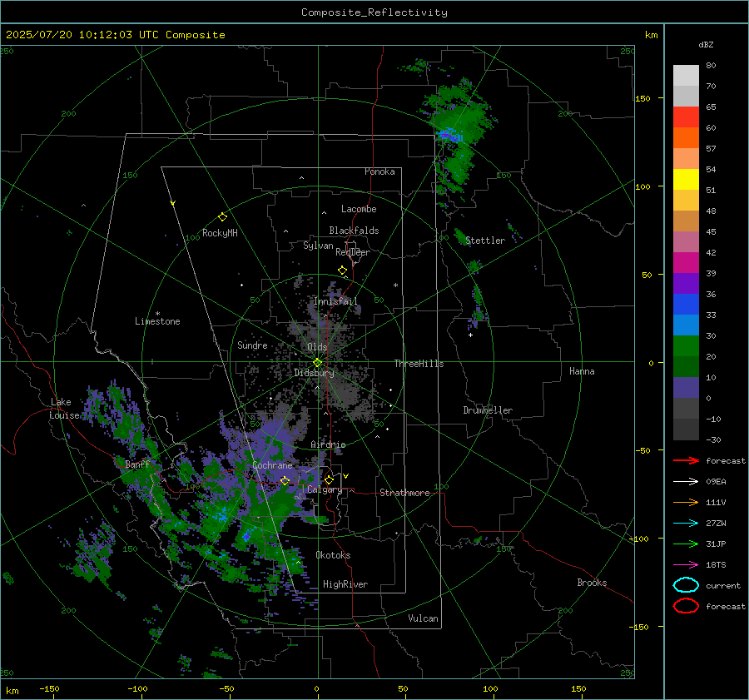Click the Vulcan label
The height and width of the screenshot is (700, 749).
point(423,618)
